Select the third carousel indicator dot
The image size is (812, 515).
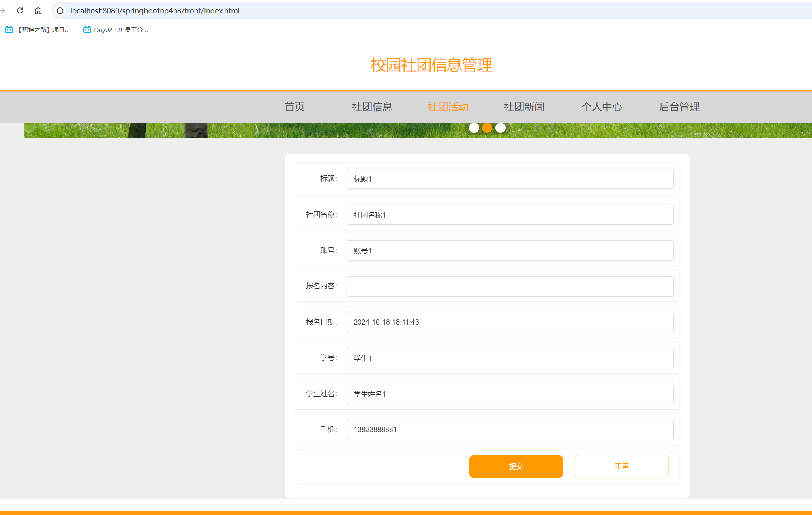point(500,128)
